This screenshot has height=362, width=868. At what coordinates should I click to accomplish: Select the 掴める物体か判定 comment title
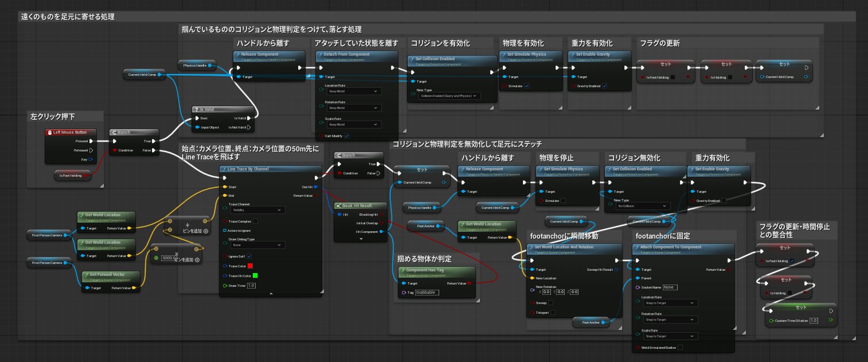click(423, 258)
